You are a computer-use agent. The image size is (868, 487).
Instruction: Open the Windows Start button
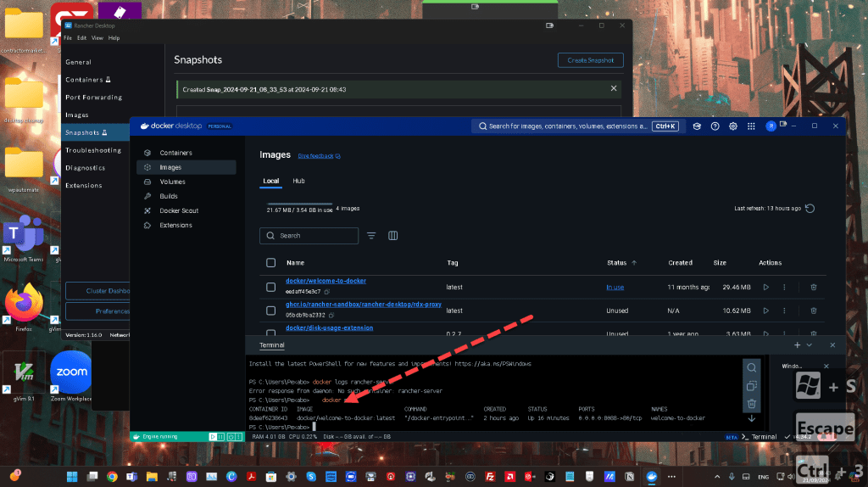pyautogui.click(x=72, y=477)
